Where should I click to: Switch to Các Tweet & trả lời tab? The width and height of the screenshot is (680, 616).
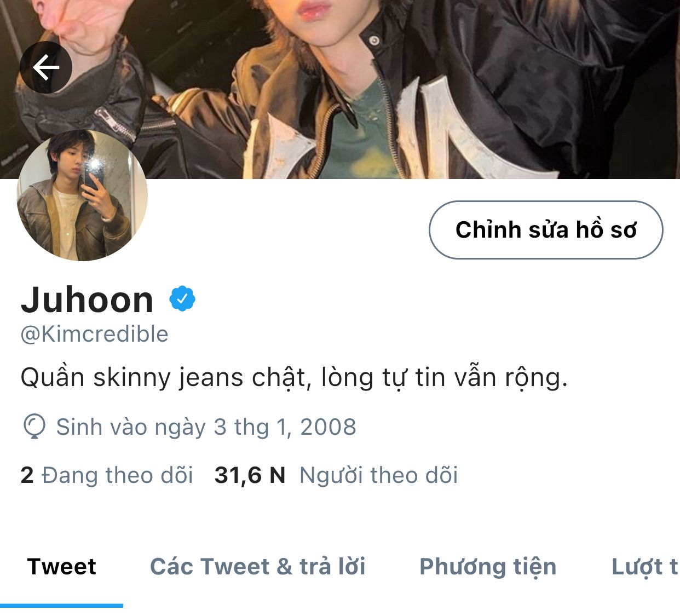[257, 567]
